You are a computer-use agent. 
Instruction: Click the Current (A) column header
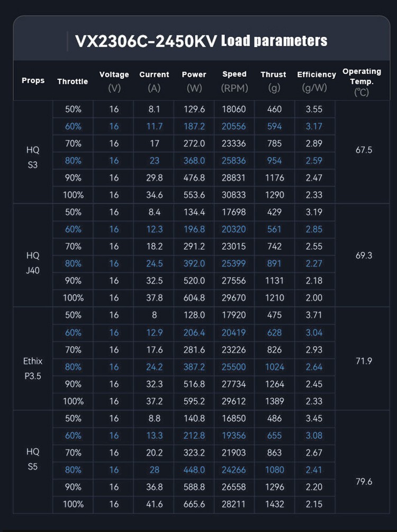click(154, 81)
